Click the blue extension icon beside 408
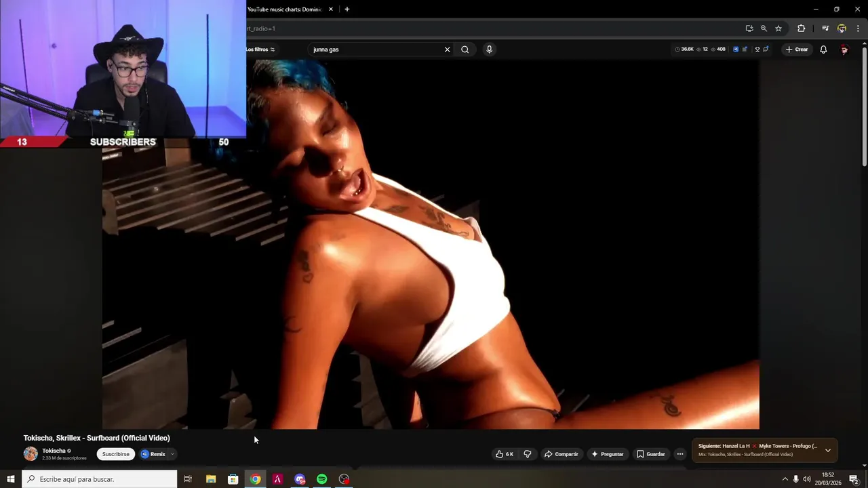This screenshot has width=868, height=488. tap(736, 49)
